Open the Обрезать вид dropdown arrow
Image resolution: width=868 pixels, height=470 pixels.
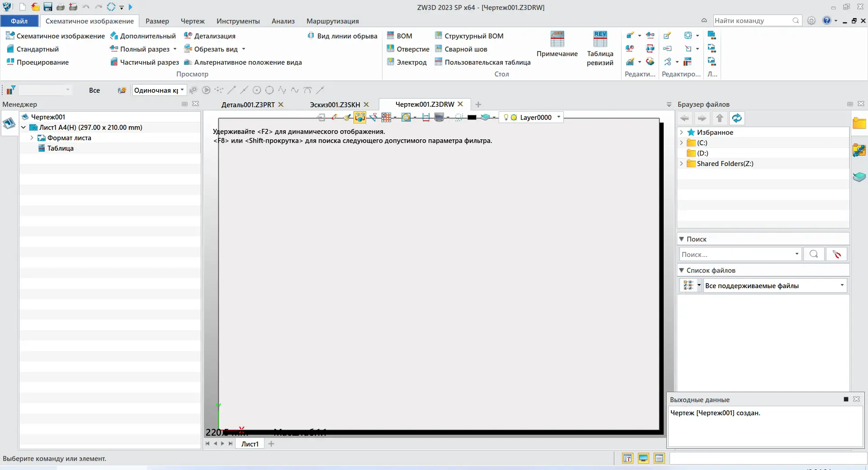click(x=244, y=49)
